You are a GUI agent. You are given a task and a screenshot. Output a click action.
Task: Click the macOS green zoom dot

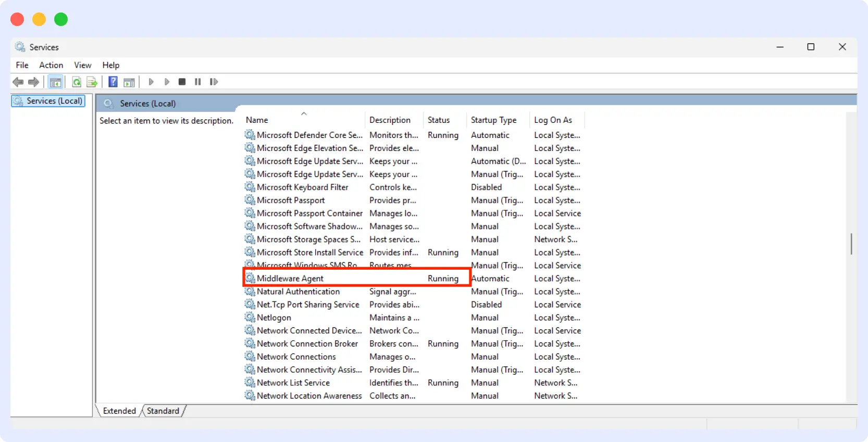pyautogui.click(x=61, y=19)
